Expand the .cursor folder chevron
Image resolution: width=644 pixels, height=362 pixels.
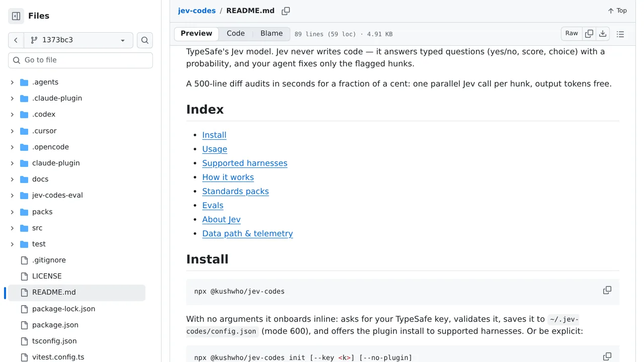[x=12, y=131]
